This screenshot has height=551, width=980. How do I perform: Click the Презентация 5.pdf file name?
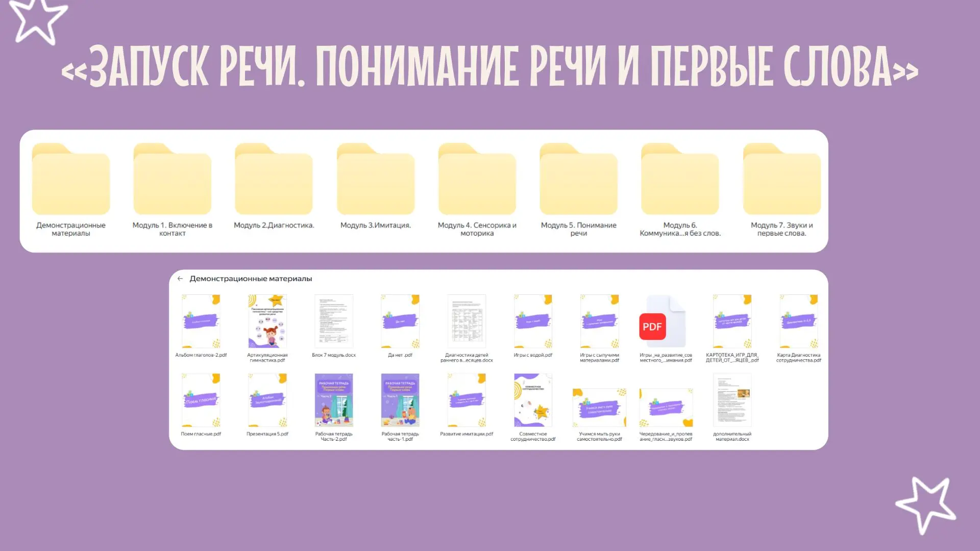tap(267, 434)
